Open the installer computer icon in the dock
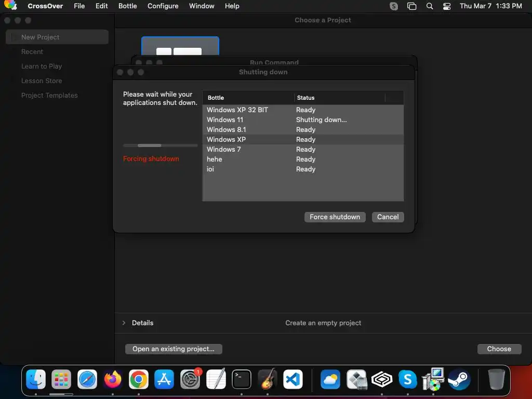This screenshot has height=399, width=532. (433, 379)
